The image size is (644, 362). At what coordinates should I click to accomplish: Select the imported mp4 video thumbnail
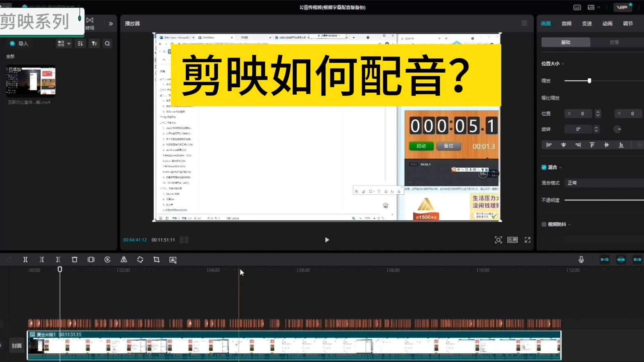tap(31, 81)
